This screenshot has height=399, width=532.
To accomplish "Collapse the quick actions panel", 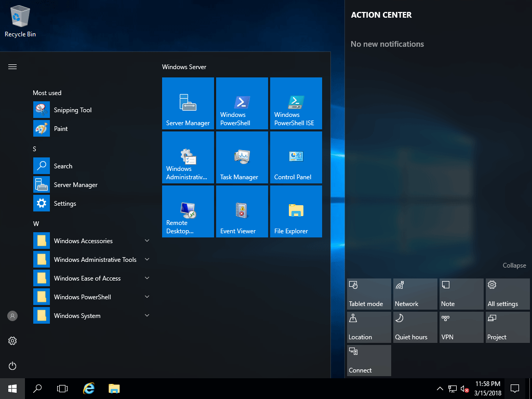I will 514,265.
